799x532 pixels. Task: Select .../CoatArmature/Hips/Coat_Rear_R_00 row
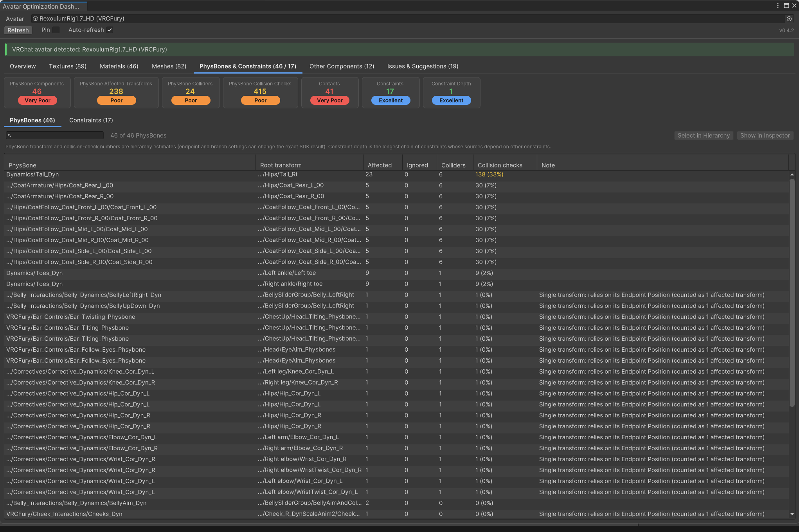tap(396, 196)
